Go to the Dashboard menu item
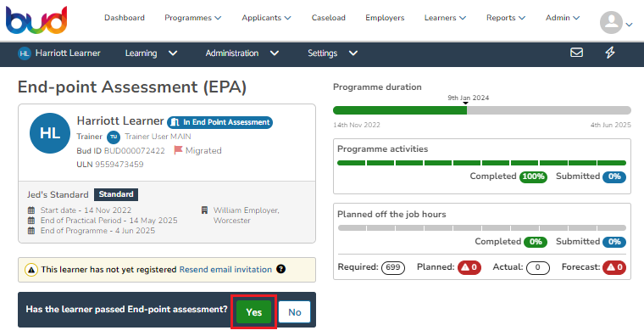 pos(125,18)
